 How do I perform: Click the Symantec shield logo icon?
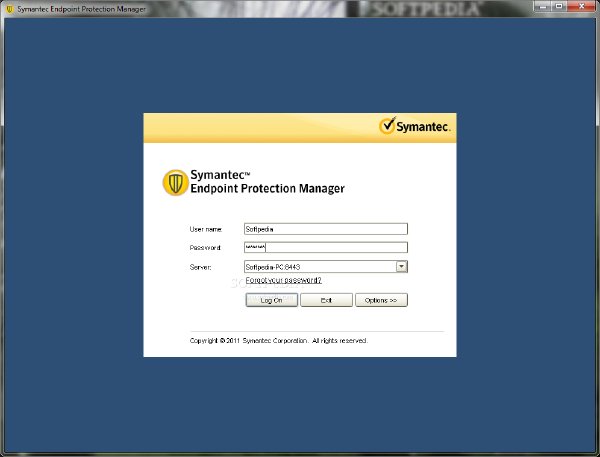click(175, 183)
